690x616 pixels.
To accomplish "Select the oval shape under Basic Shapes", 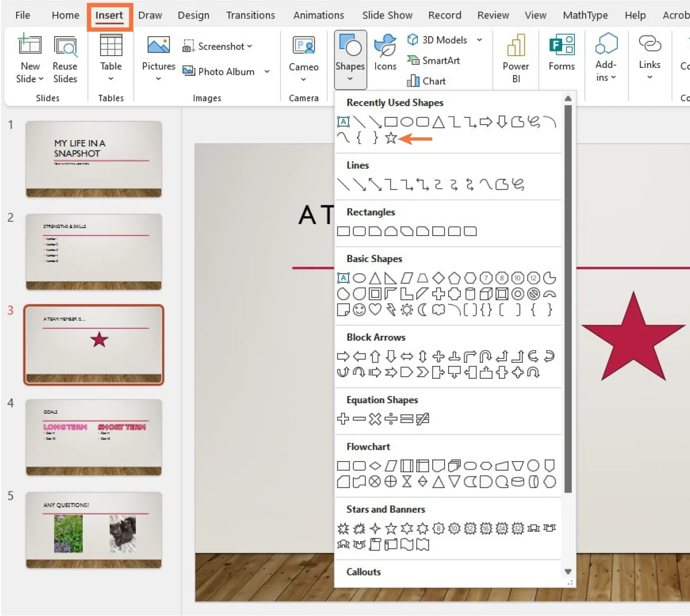I will (359, 277).
